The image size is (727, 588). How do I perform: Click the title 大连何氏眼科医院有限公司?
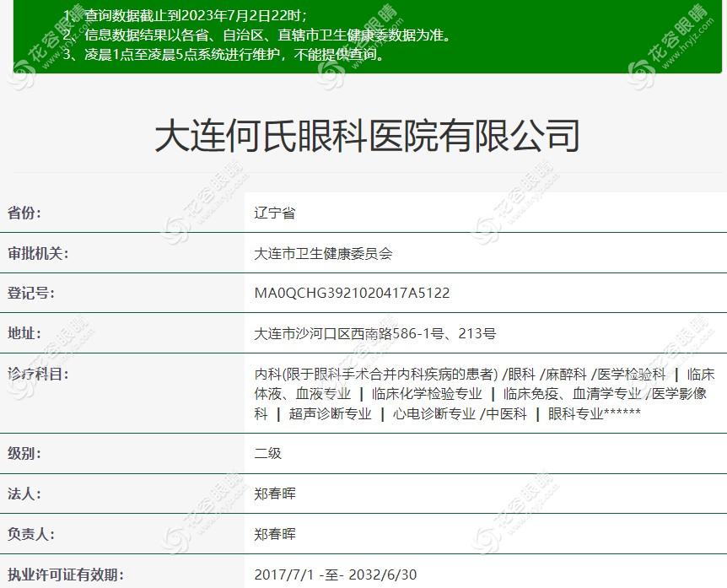coord(367,136)
